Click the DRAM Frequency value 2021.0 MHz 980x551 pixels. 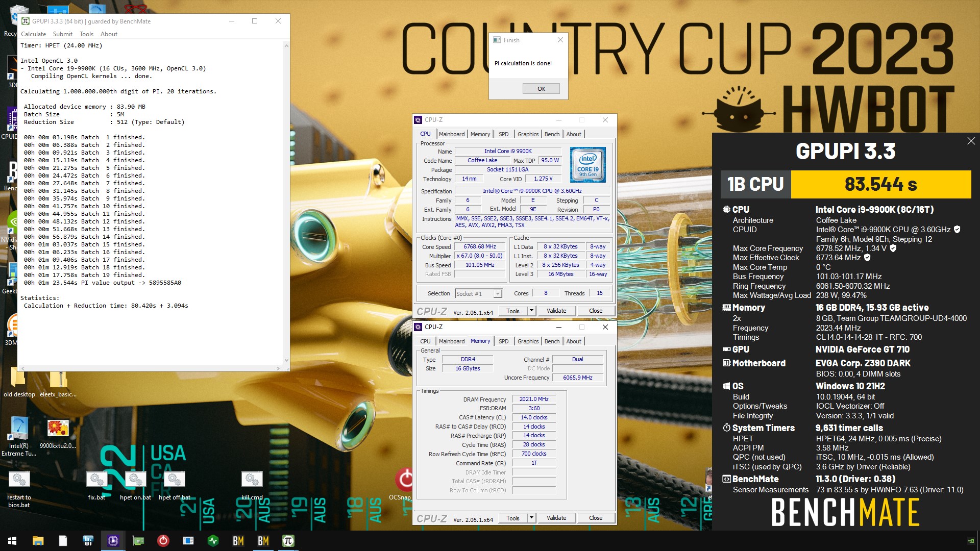point(534,399)
